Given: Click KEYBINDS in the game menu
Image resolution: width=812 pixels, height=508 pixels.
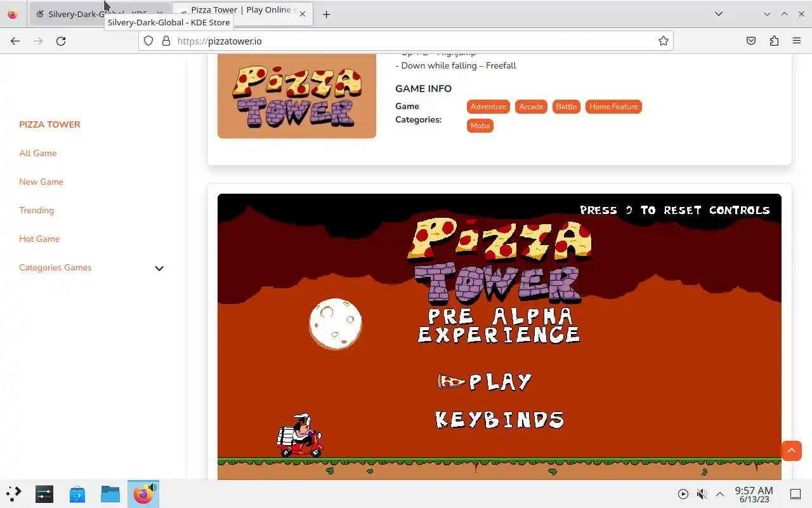Looking at the screenshot, I should pyautogui.click(x=499, y=420).
